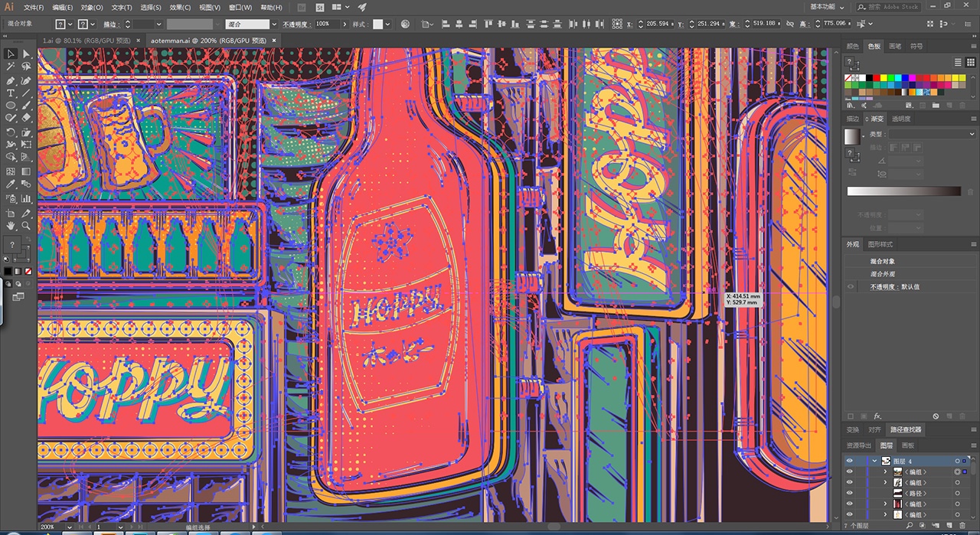Viewport: 980px width, 535px height.
Task: Click the delete layer trash icon
Action: click(963, 526)
